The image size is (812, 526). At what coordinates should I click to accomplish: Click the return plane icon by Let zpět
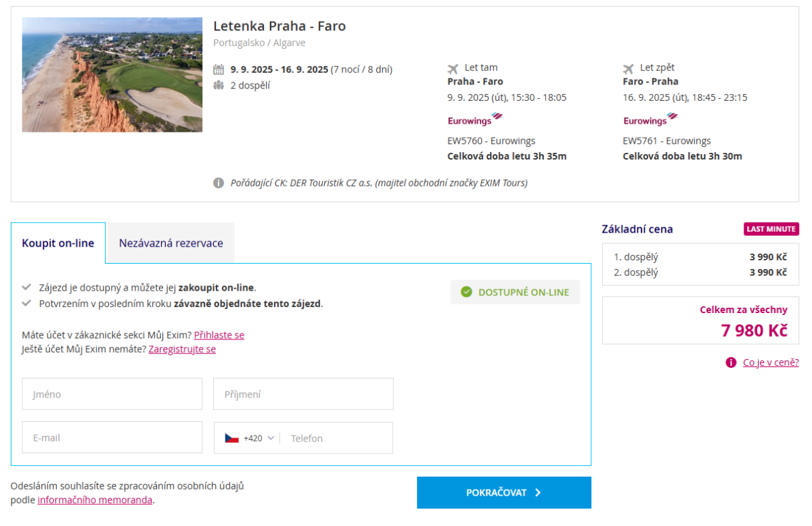(629, 68)
